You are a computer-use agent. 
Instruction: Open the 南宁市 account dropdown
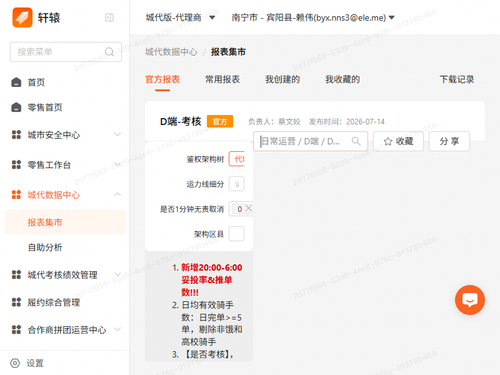[313, 17]
